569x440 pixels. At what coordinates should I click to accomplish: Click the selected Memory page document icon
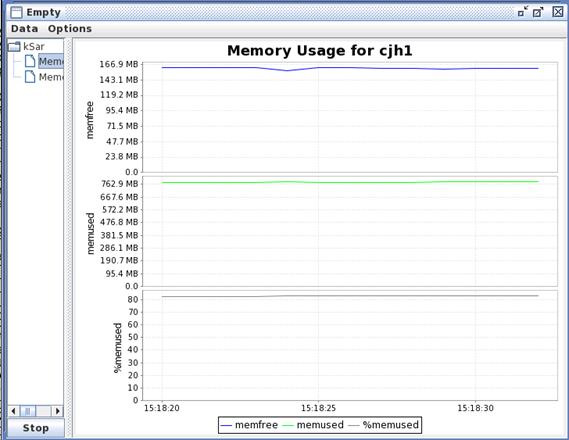coord(30,61)
